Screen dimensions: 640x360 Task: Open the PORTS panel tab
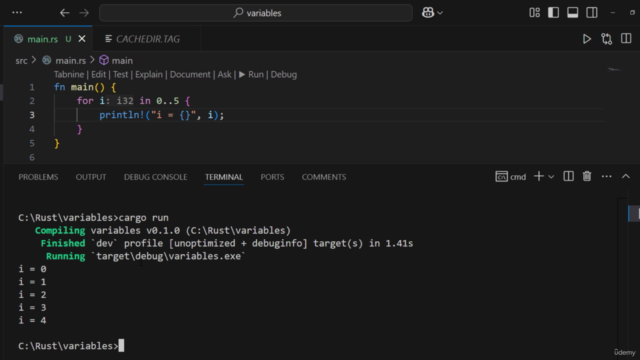[272, 177]
